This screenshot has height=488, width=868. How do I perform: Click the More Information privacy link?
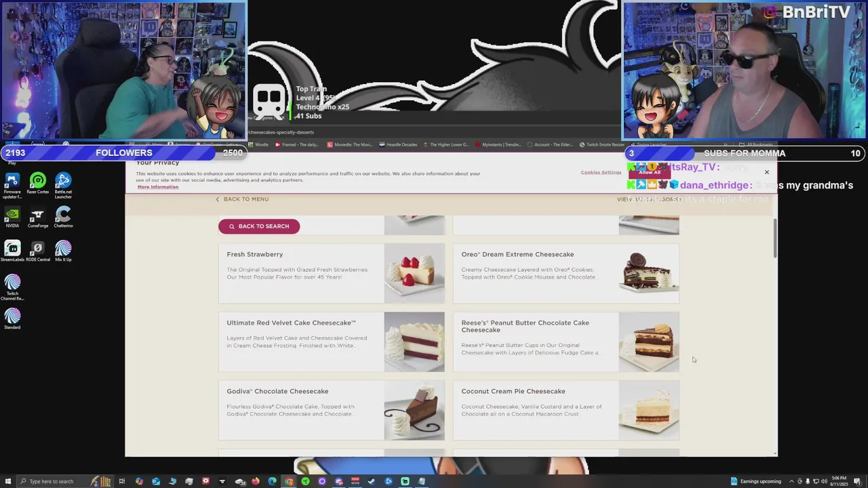click(x=158, y=187)
